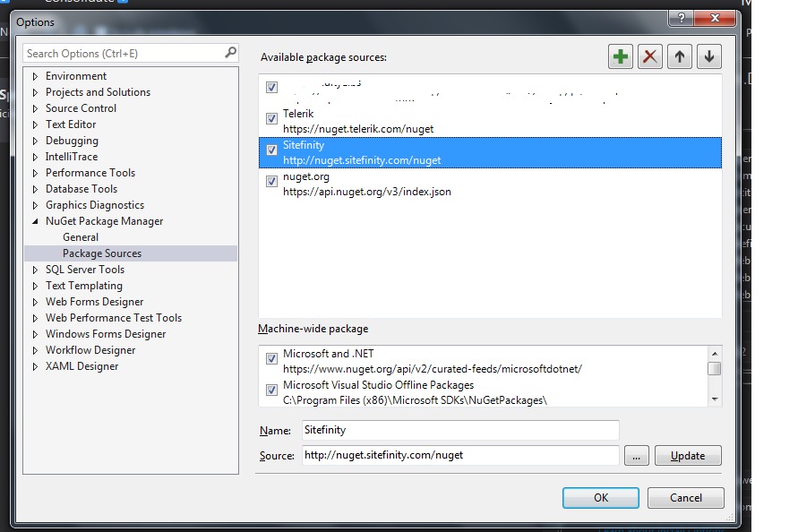Collapse the NuGet Package Manager node
This screenshot has width=798, height=532.
click(36, 221)
